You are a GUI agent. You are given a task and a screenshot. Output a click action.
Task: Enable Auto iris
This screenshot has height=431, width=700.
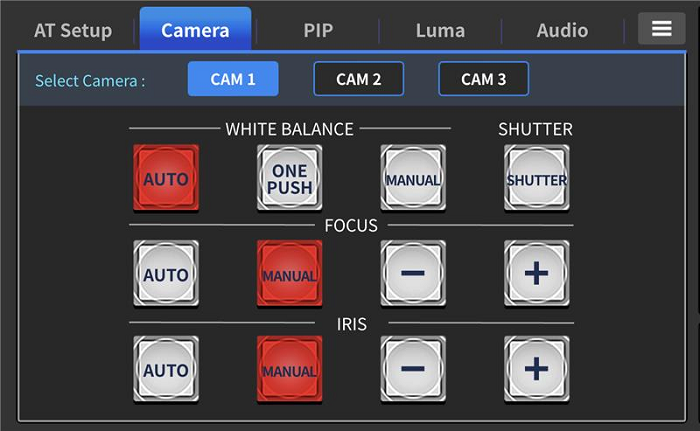pyautogui.click(x=166, y=369)
